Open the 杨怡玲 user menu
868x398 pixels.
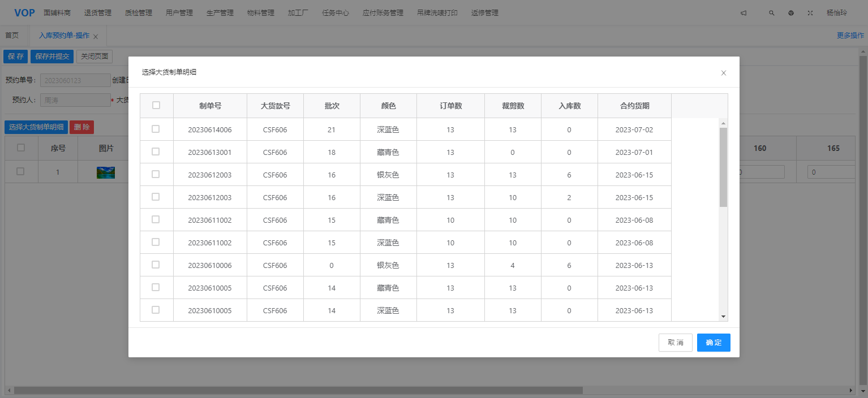coord(836,13)
